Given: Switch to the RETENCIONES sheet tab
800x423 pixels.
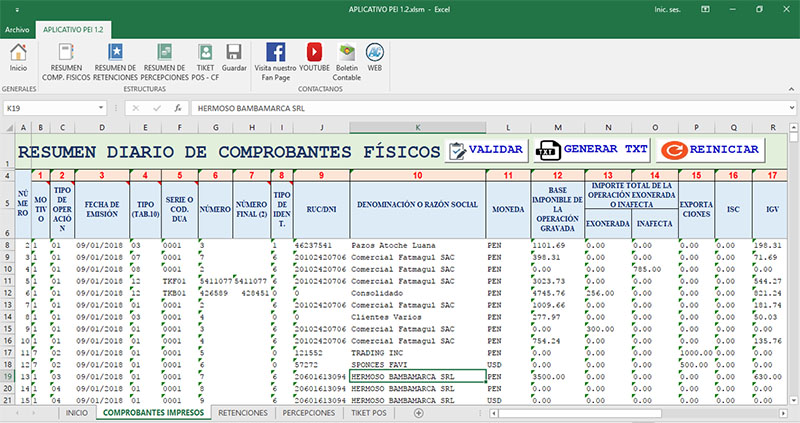Looking at the screenshot, I should tap(242, 412).
